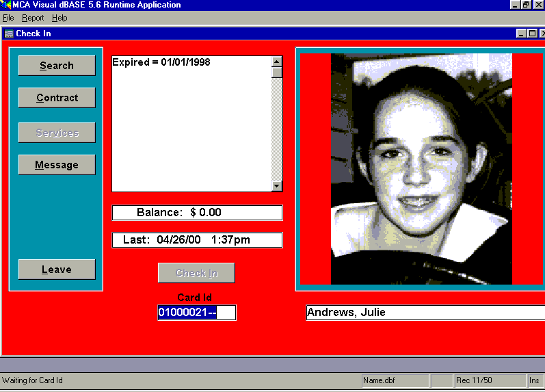Screen dimensions: 545x392
Task: Click the Card Id label
Action: pyautogui.click(x=194, y=298)
